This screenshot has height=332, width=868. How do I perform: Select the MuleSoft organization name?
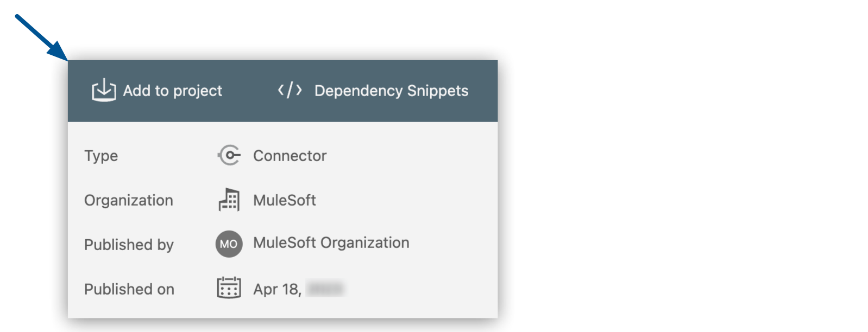click(285, 200)
